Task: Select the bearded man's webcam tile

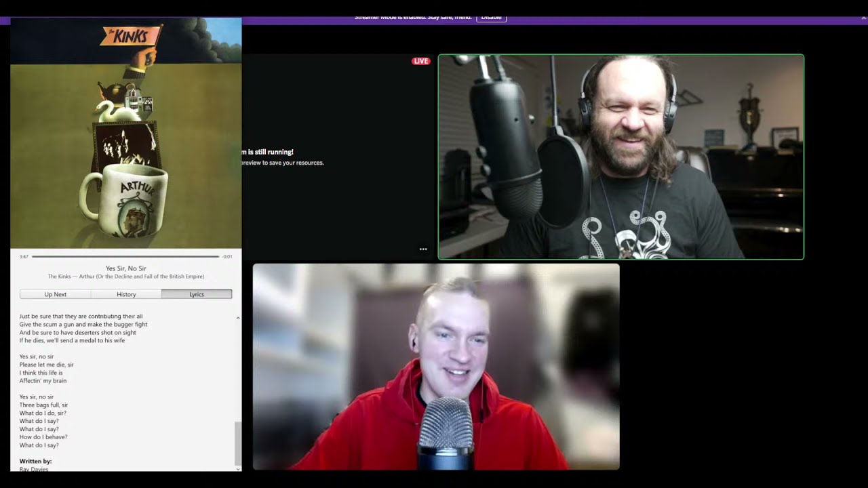Action: [621, 157]
